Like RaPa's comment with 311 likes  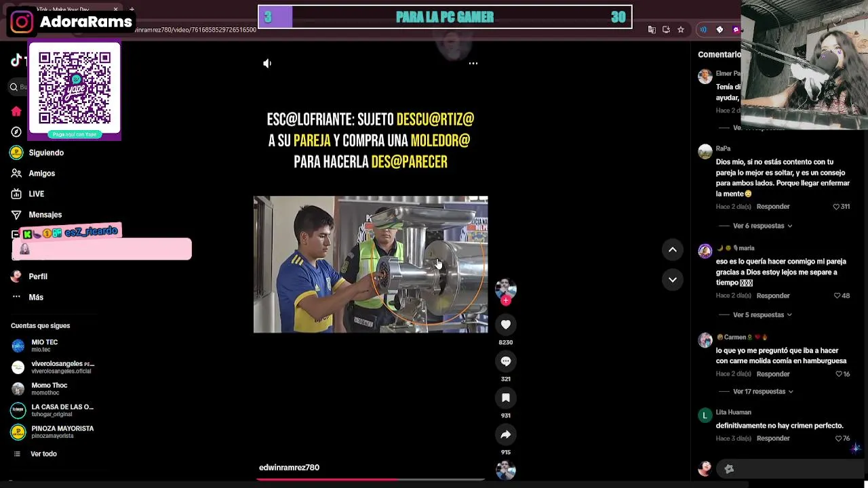[x=836, y=206]
